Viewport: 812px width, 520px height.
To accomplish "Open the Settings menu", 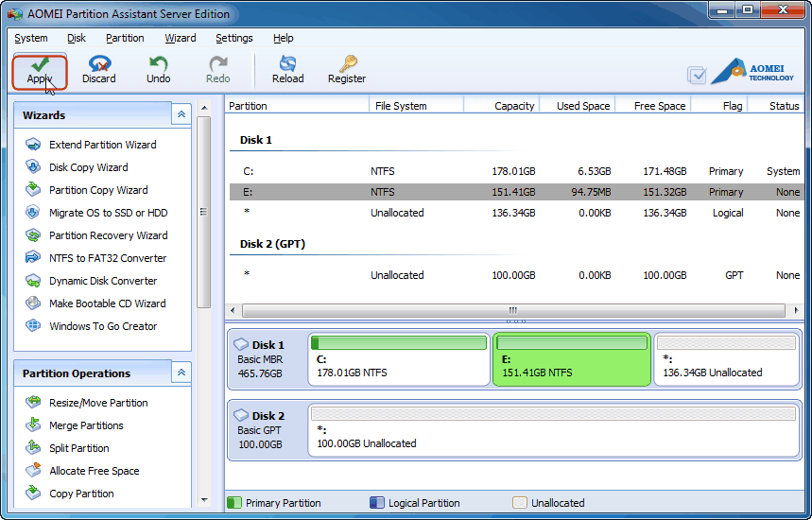I will click(x=233, y=38).
